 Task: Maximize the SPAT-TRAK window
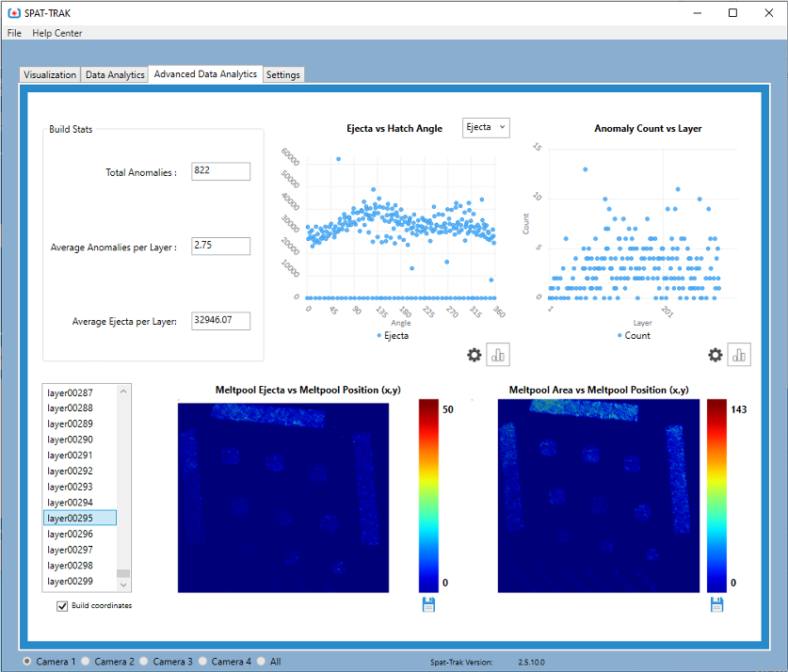click(x=732, y=13)
